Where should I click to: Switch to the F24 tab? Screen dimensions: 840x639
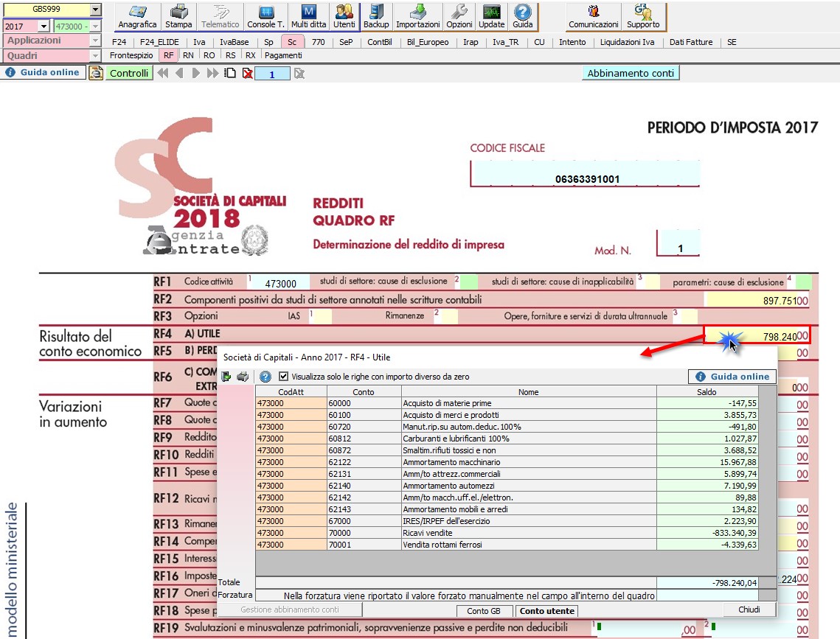pos(119,42)
